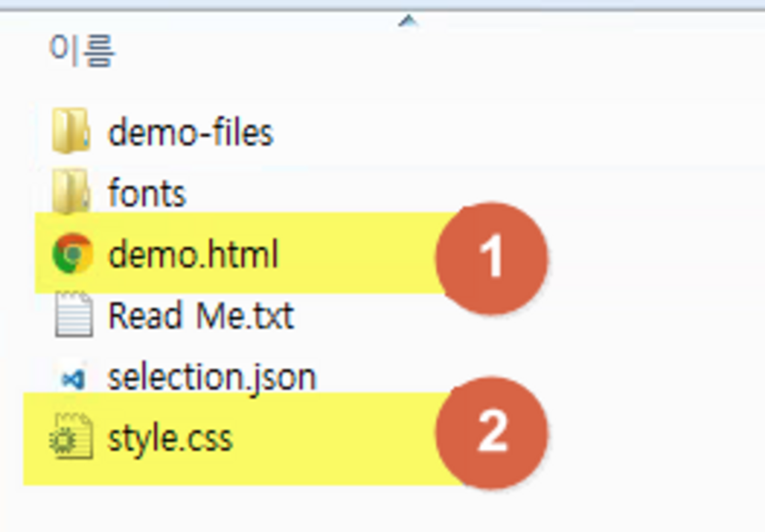765x532 pixels.
Task: Click yellow highlight left of the Chrome icon
Action: click(43, 254)
